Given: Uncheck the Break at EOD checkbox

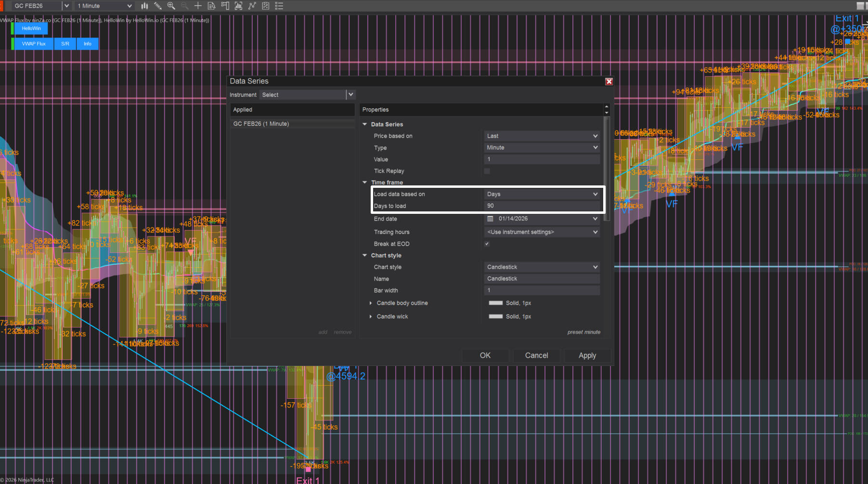Looking at the screenshot, I should (487, 244).
